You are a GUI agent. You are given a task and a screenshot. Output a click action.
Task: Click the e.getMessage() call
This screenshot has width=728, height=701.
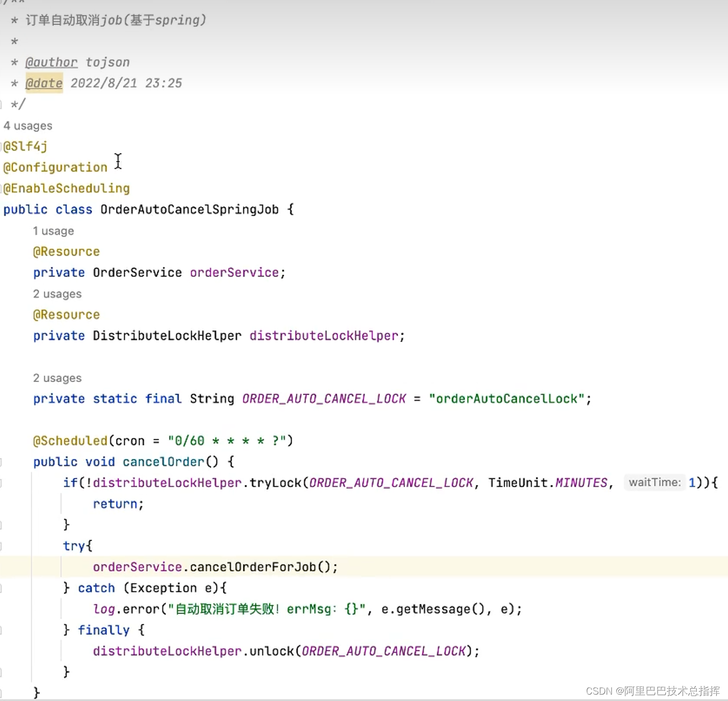tap(433, 609)
